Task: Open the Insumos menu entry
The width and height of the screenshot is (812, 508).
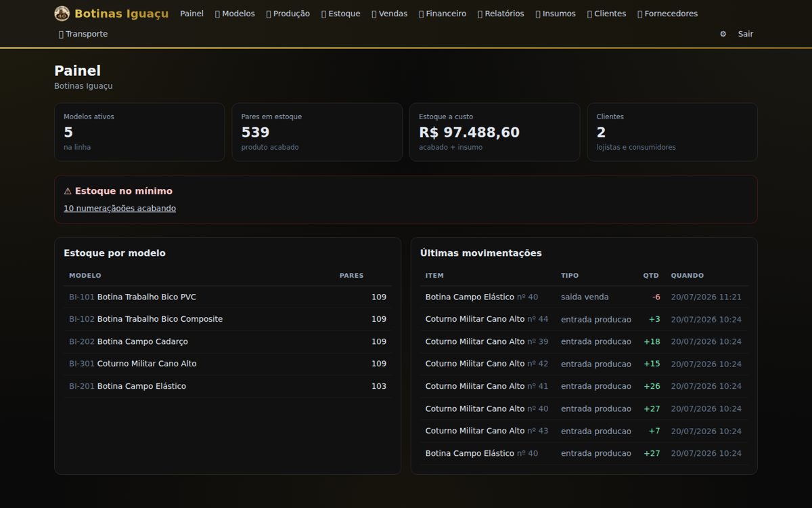Action: pos(556,14)
